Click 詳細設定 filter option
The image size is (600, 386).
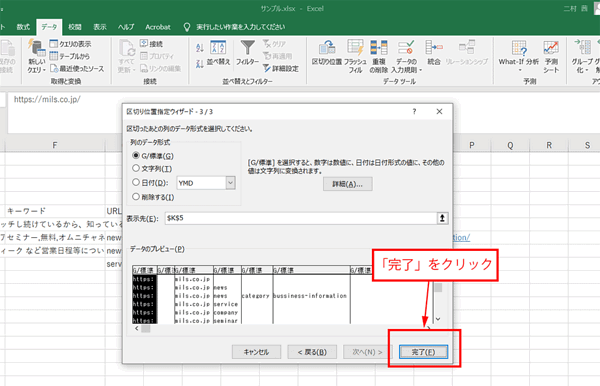coord(281,68)
